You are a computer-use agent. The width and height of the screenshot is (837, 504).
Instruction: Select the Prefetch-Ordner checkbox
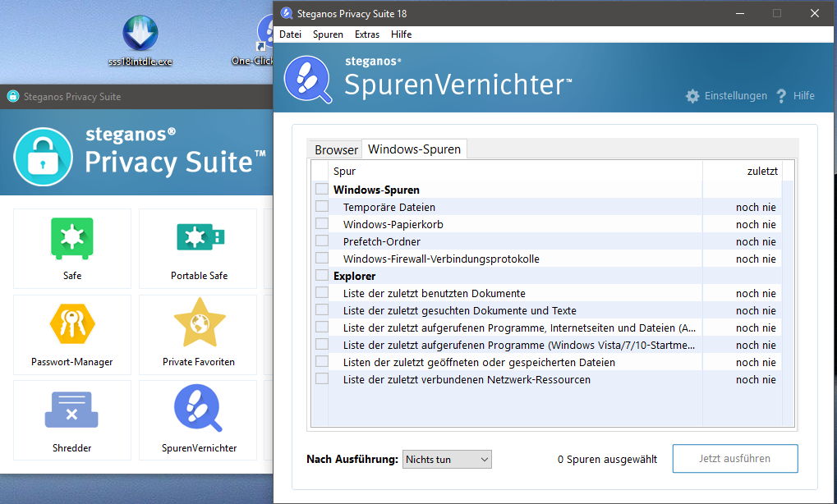[322, 241]
